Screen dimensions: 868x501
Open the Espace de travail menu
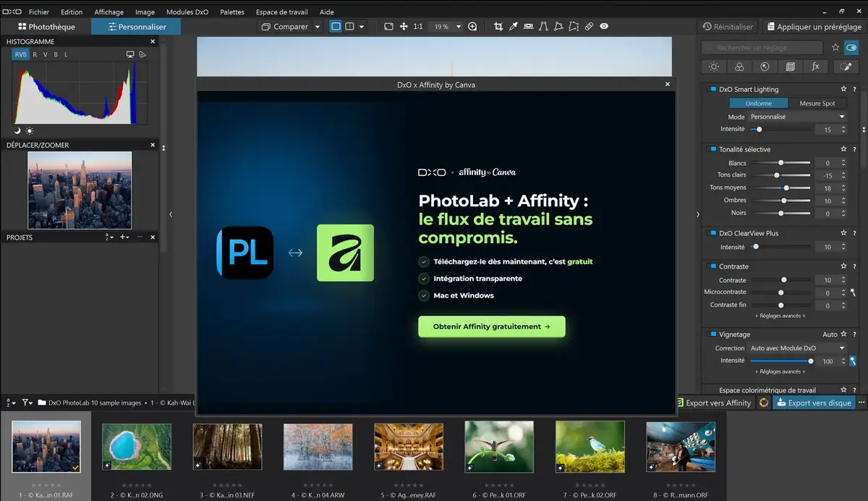pos(282,12)
